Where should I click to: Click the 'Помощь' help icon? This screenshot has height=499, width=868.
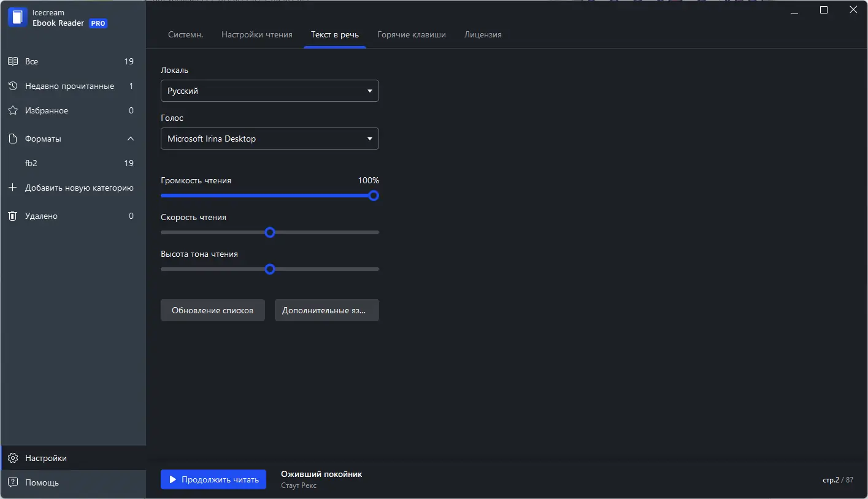(12, 482)
